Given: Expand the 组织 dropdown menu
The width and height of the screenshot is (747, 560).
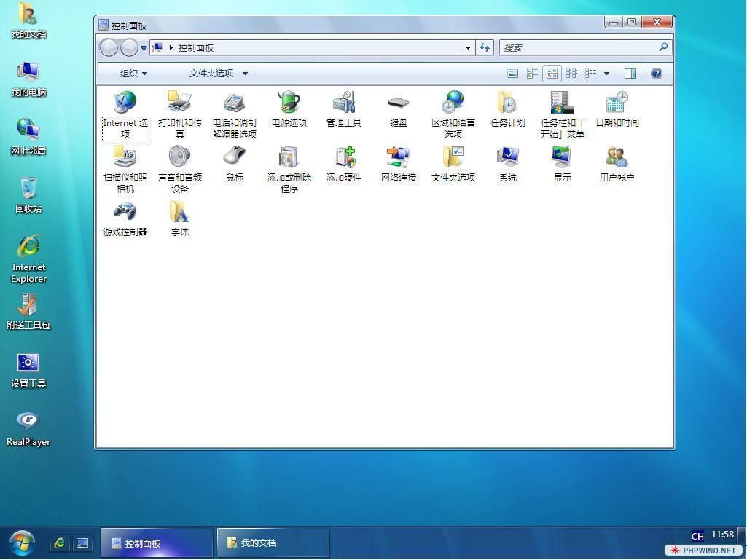Looking at the screenshot, I should pos(133,74).
